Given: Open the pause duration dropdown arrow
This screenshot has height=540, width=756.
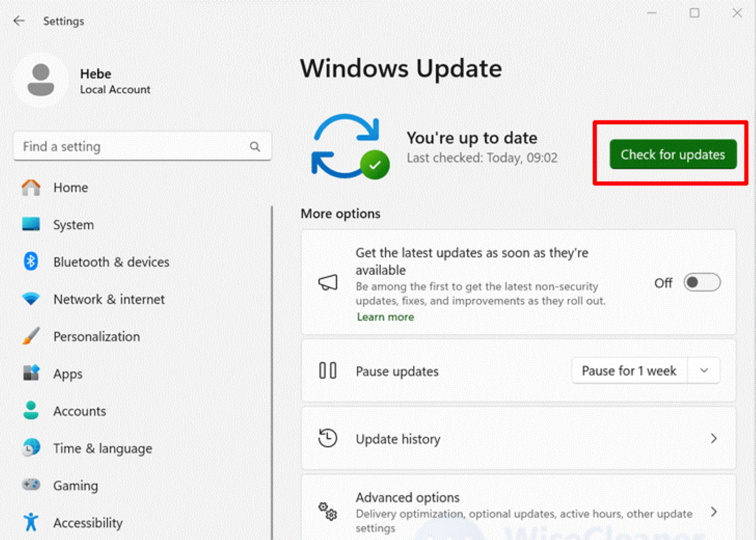Looking at the screenshot, I should (x=704, y=371).
